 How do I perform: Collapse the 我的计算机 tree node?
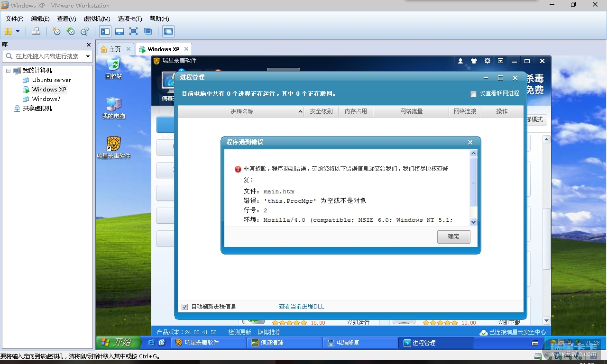[x=8, y=71]
